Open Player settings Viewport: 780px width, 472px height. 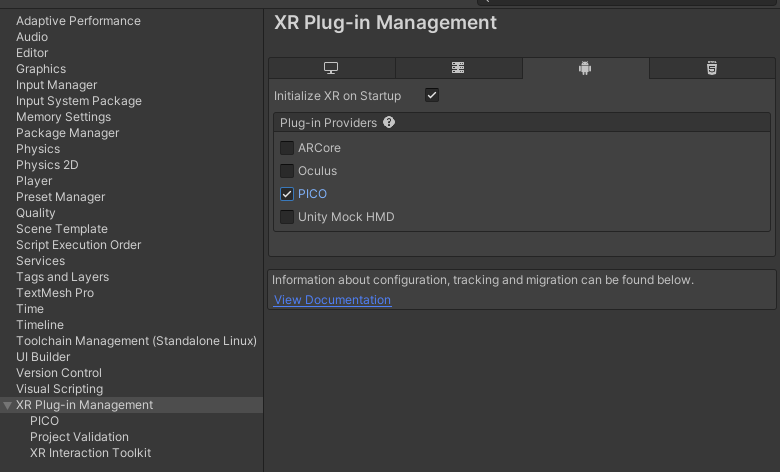point(34,181)
